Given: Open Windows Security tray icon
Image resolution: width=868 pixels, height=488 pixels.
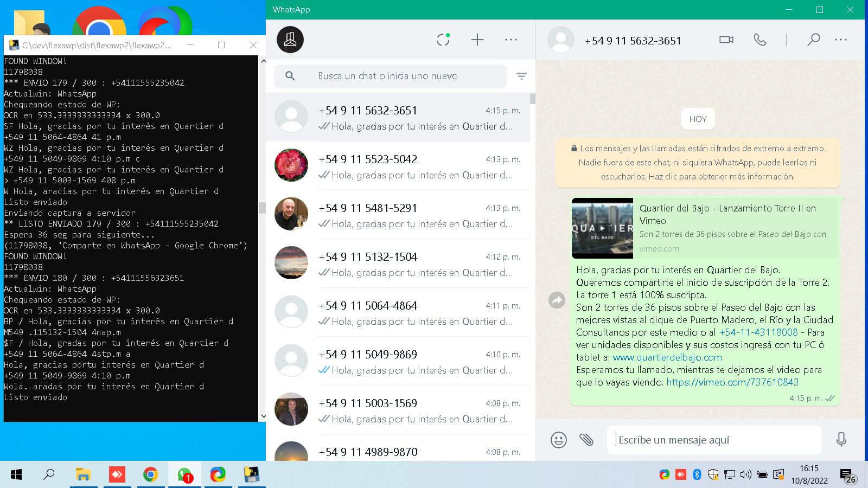Looking at the screenshot, I should click(x=713, y=475).
